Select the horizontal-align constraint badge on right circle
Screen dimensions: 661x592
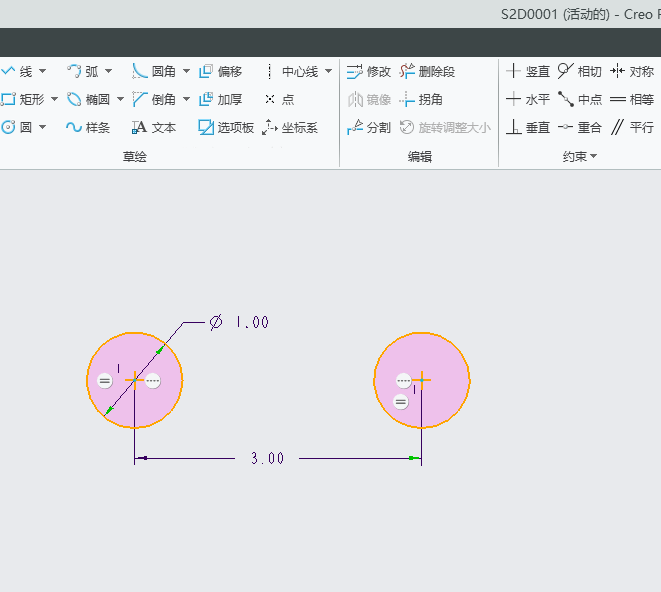(x=404, y=381)
